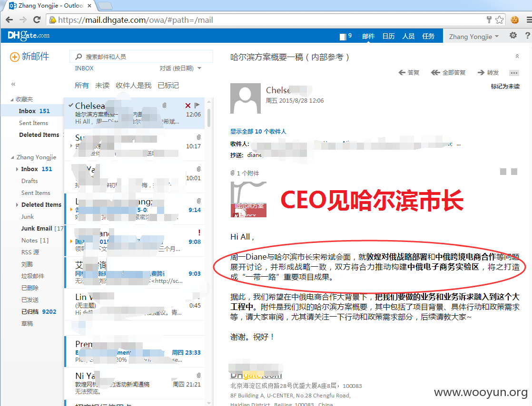Click the DHgate.com logo
This screenshot has width=532, height=406.
pos(29,35)
